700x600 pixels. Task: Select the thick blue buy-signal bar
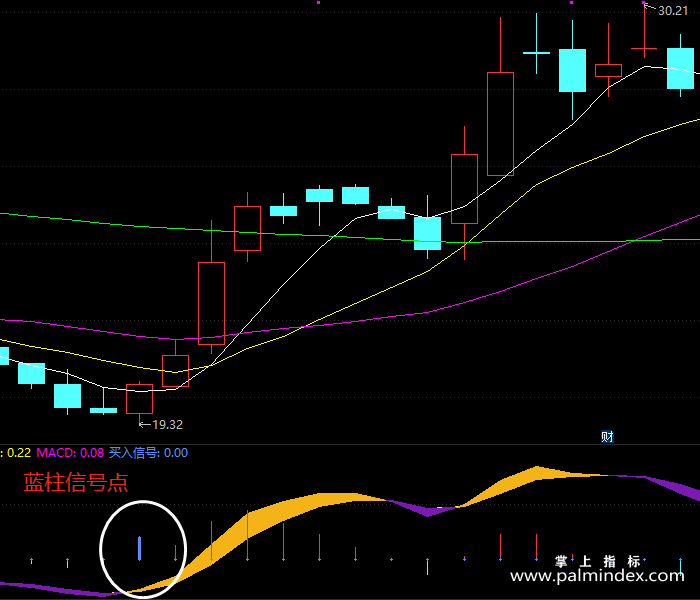(x=140, y=548)
